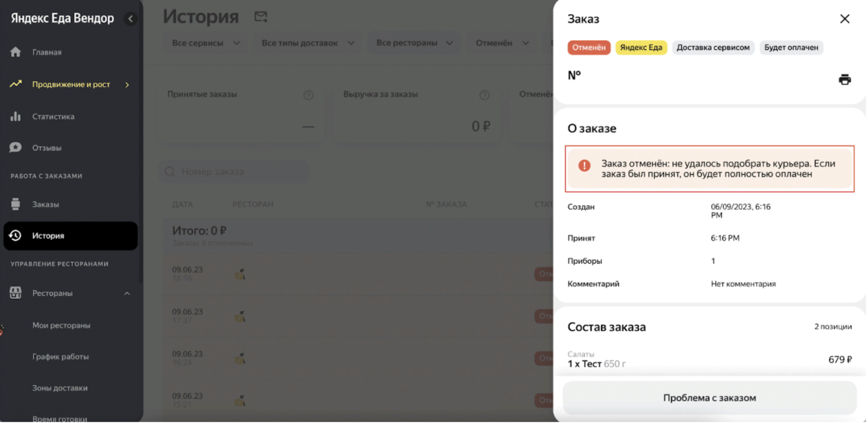Screen dimensions: 868x423
Task: Click help icon beside Выручка за заказы
Action: coord(484,95)
